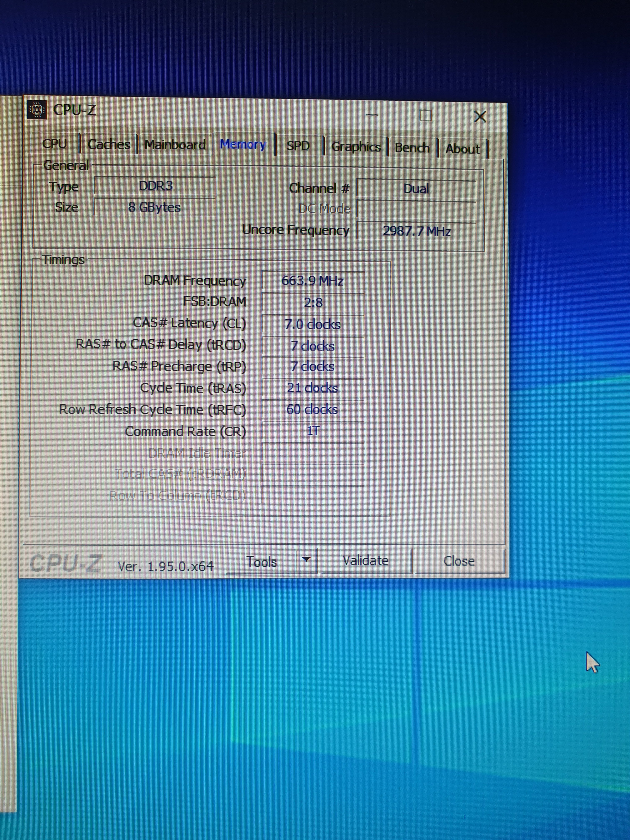Open the Mainboard tab
The image size is (630, 840).
(x=175, y=145)
